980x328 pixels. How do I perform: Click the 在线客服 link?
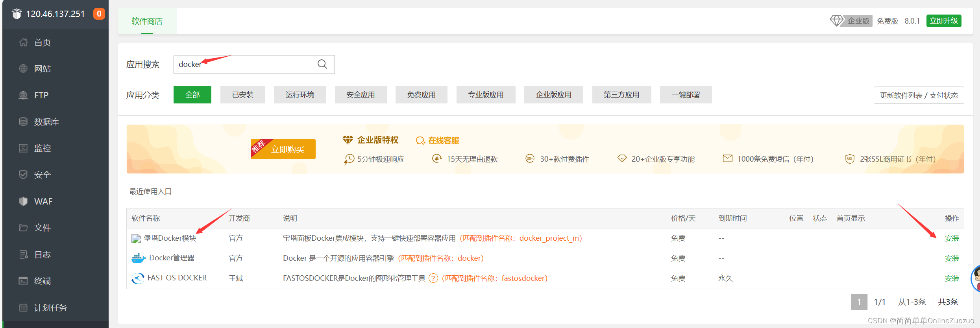[x=444, y=140]
